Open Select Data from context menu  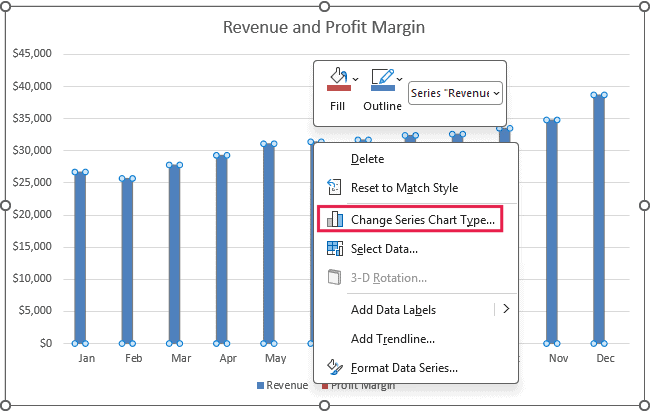[416, 249]
